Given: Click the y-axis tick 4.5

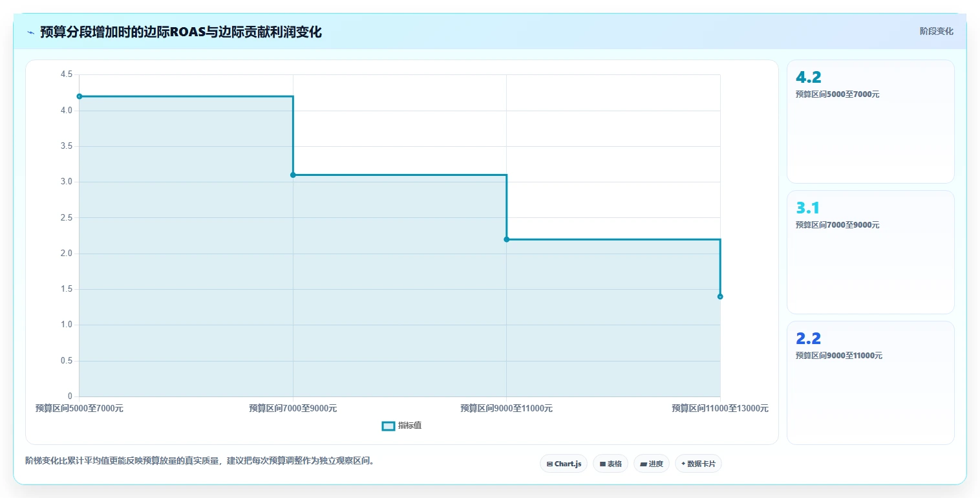Looking at the screenshot, I should click(67, 75).
